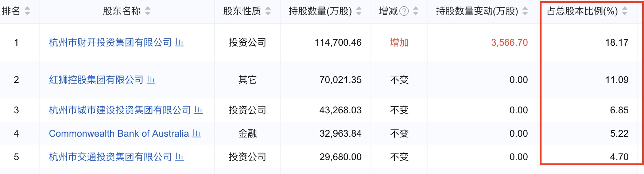644x174 pixels.
Task: Open chart icon beside 杭州市财开投资集团有限公司
Action: 179,42
